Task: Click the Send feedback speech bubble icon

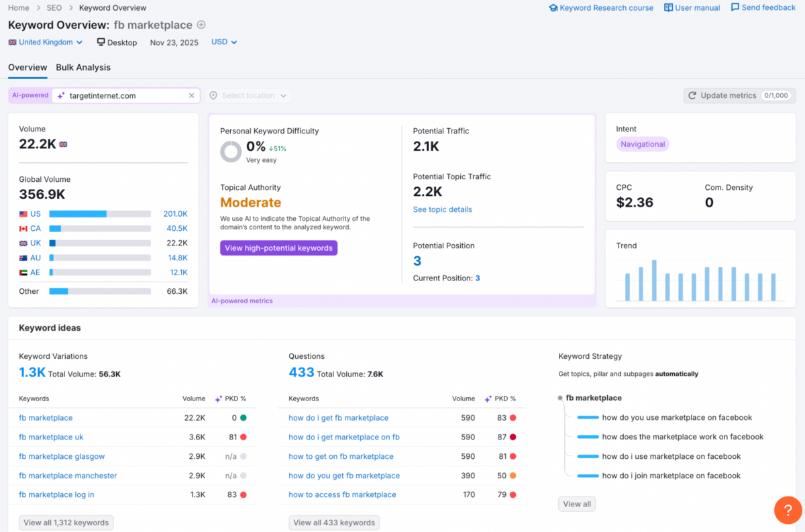Action: click(x=735, y=7)
